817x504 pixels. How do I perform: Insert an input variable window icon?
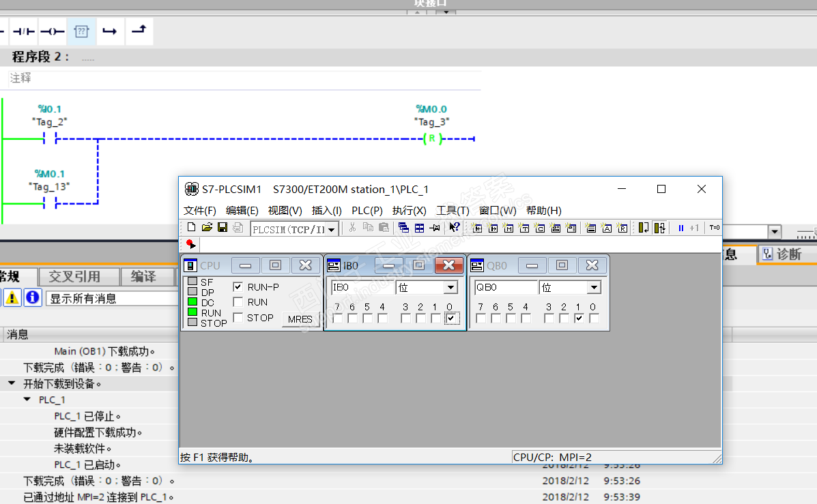pos(477,228)
